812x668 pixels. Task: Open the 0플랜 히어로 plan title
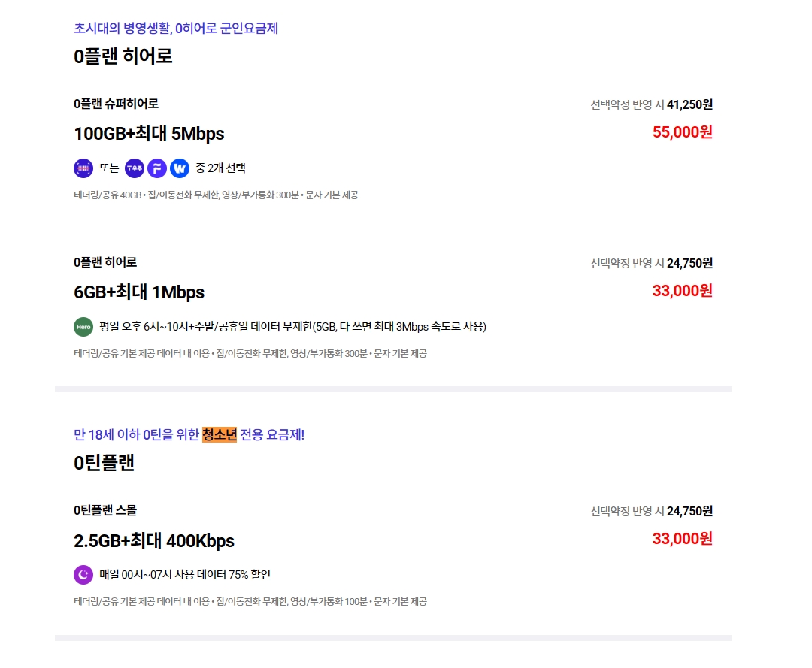pyautogui.click(x=105, y=262)
